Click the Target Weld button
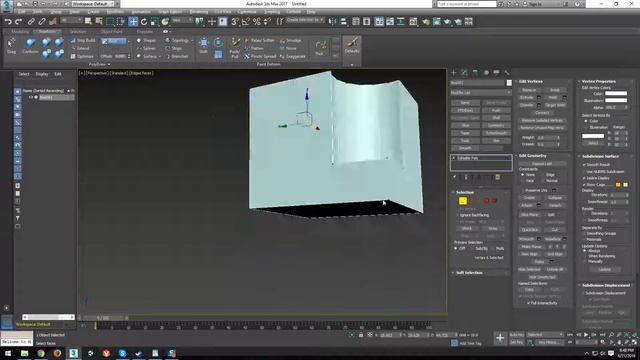Image resolution: width=640 pixels, height=360 pixels. tap(555, 105)
